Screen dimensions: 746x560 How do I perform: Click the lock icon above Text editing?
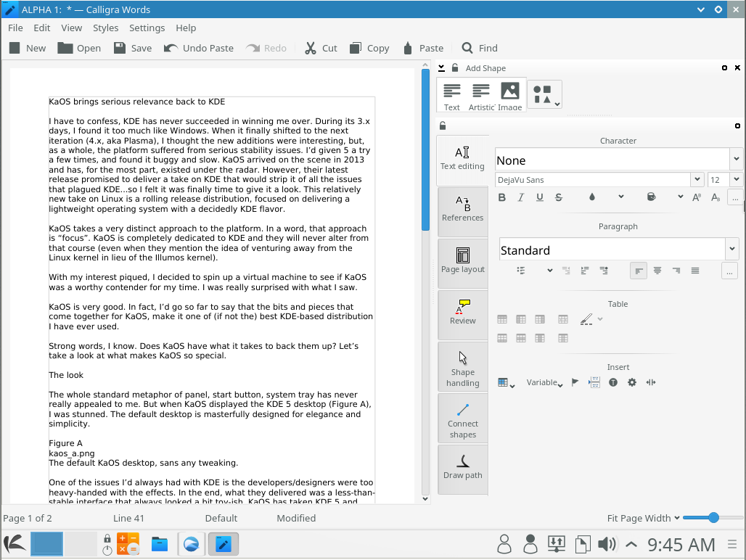tap(443, 125)
